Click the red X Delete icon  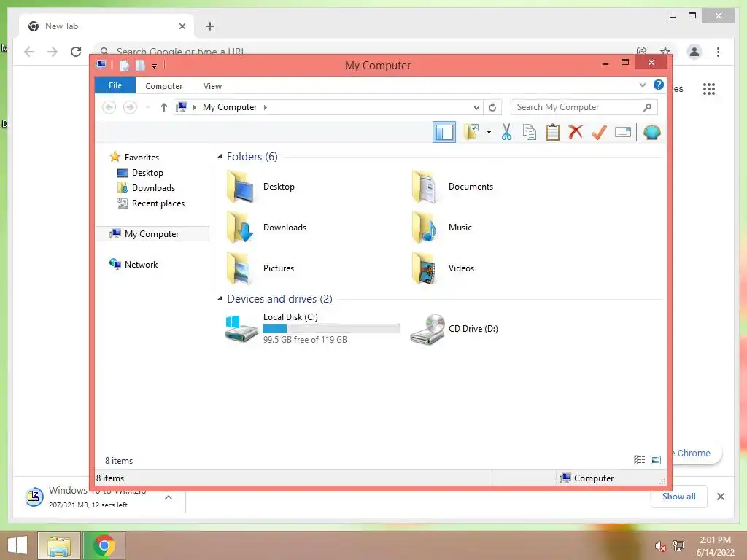coord(576,132)
